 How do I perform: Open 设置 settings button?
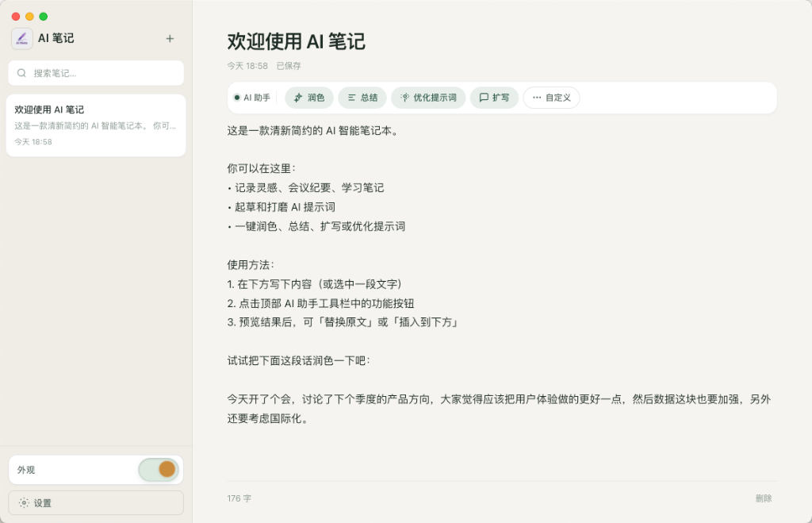tap(96, 503)
